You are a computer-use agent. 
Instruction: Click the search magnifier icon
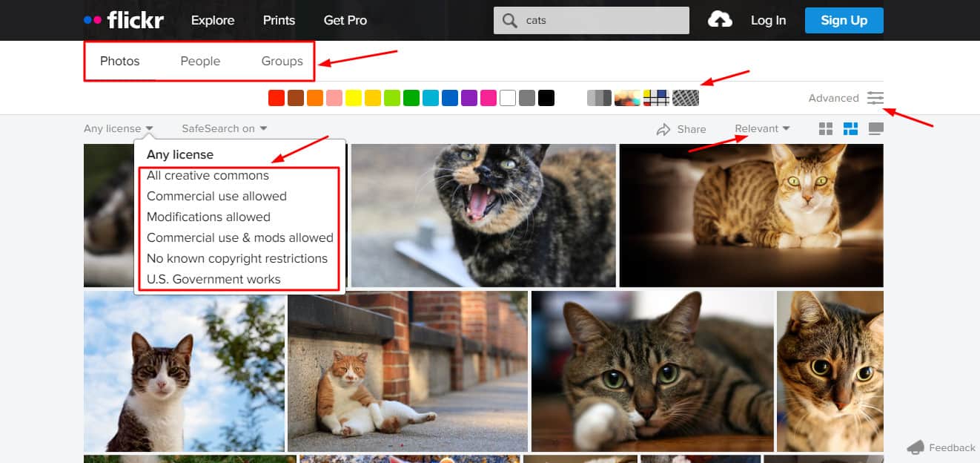click(509, 21)
